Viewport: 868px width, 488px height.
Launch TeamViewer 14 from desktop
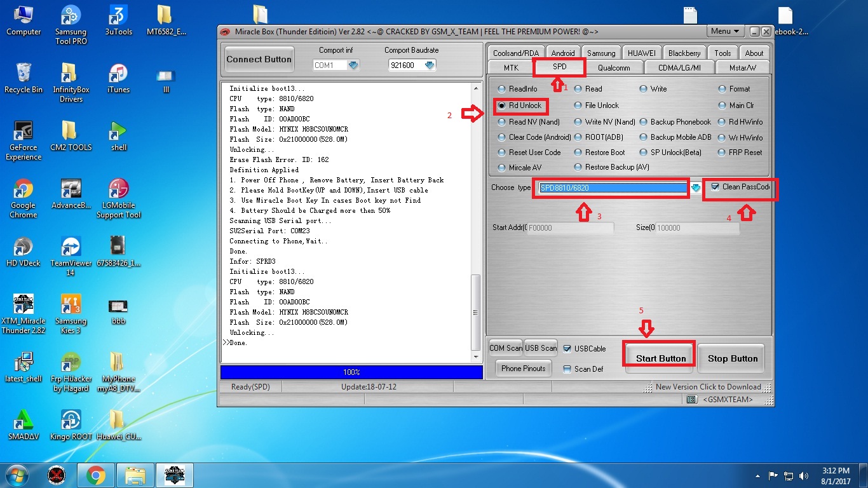71,256
